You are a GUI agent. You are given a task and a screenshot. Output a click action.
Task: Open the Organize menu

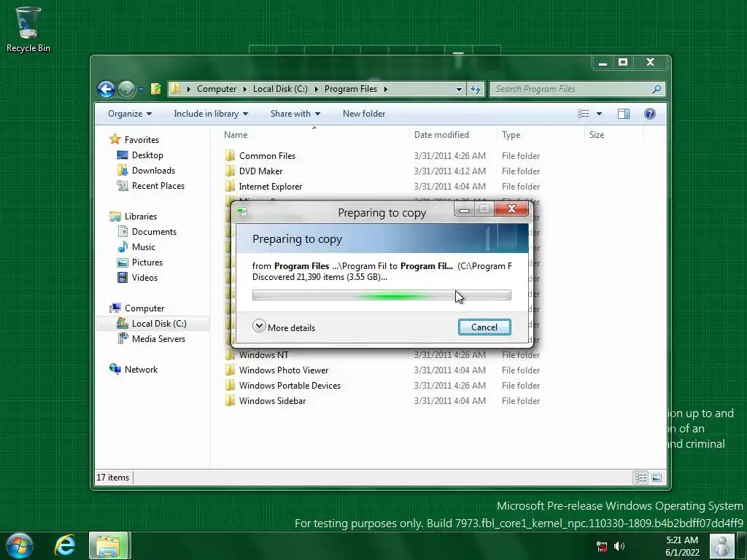[x=130, y=114]
